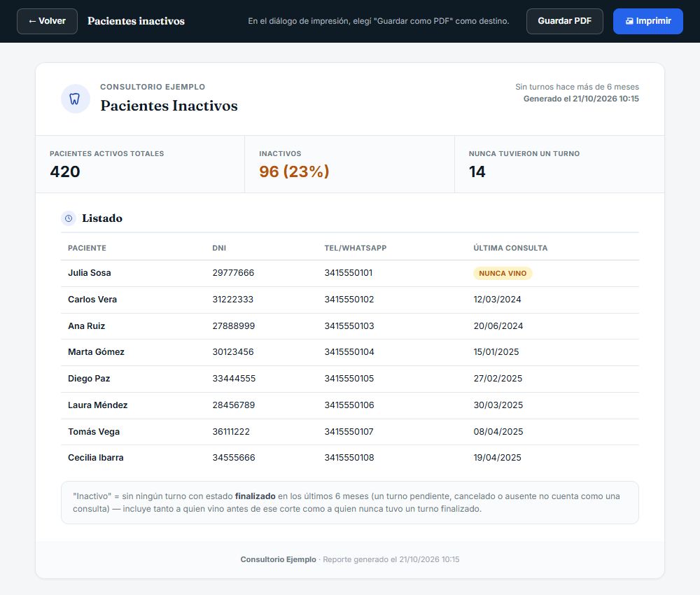
Task: Click the Última consulta column header
Action: (x=510, y=248)
